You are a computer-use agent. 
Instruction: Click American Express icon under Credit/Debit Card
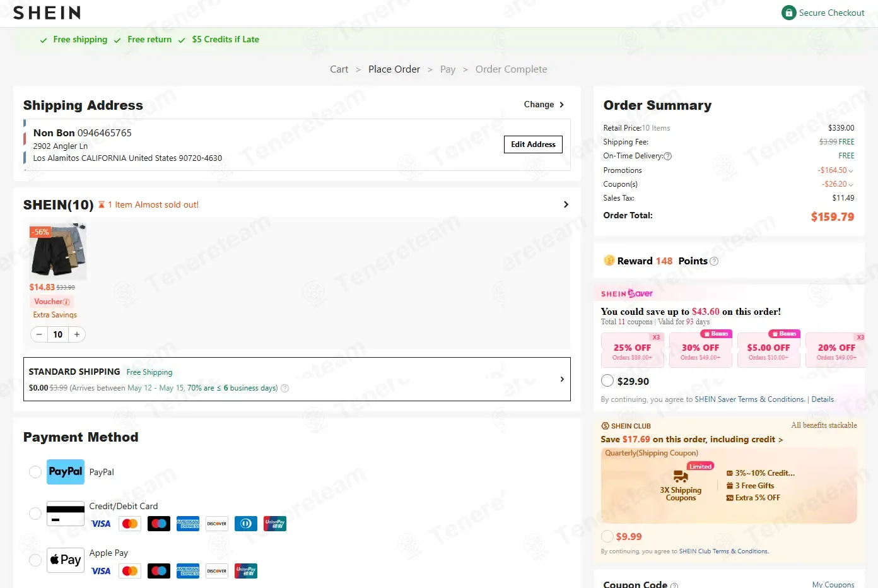click(188, 524)
